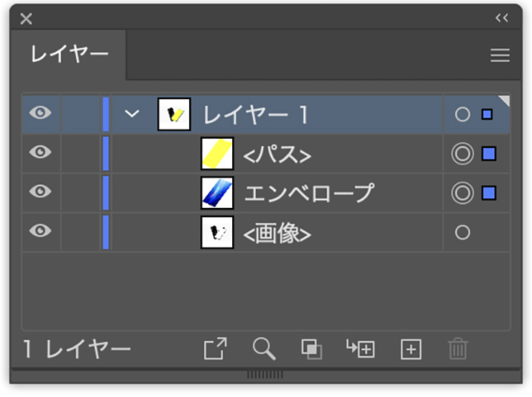
Task: Click the Locate Object magnifier icon
Action: (264, 350)
